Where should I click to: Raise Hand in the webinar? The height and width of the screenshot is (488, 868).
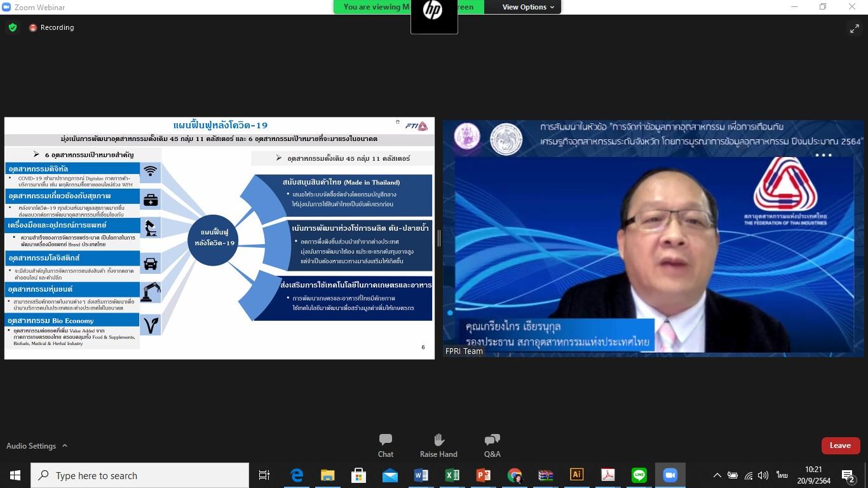pyautogui.click(x=438, y=445)
